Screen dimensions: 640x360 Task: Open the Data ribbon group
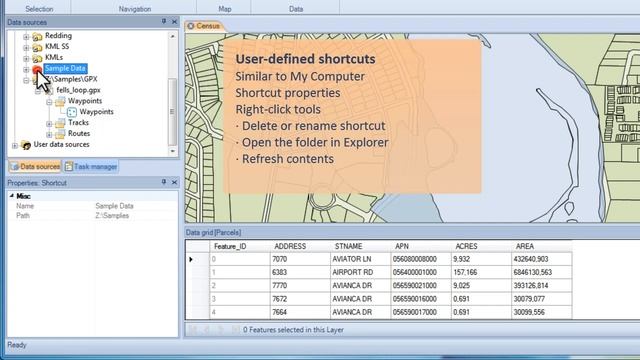point(296,9)
